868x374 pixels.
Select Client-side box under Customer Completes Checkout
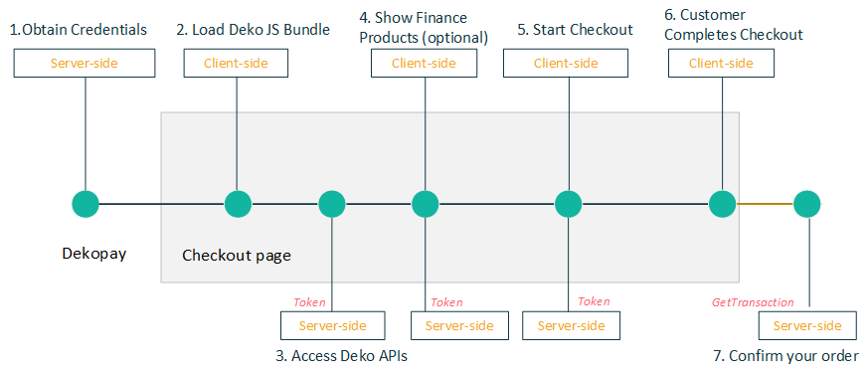pos(721,64)
